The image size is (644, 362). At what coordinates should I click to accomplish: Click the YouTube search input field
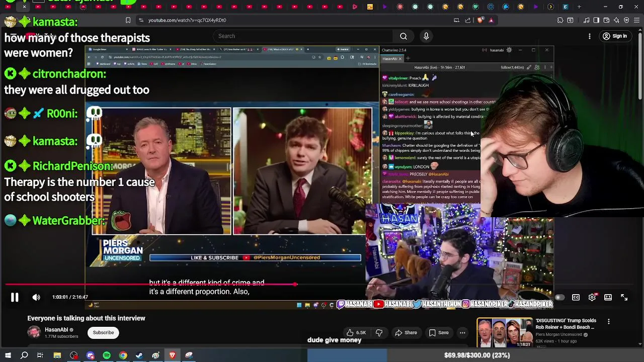303,36
